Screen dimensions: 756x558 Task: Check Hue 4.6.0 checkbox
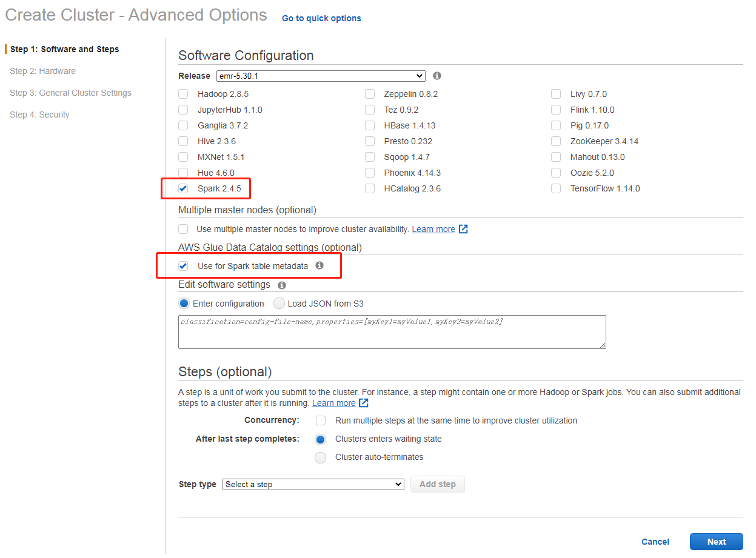(x=183, y=173)
